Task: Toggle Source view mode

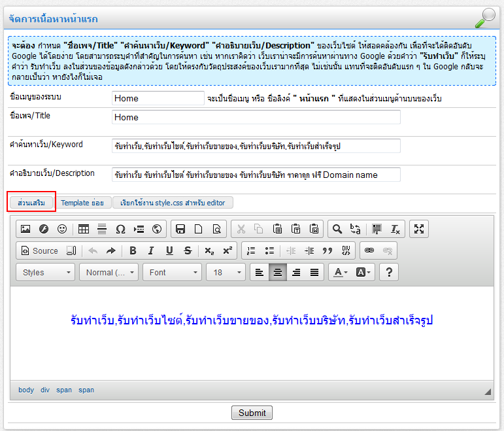Action: click(x=39, y=250)
